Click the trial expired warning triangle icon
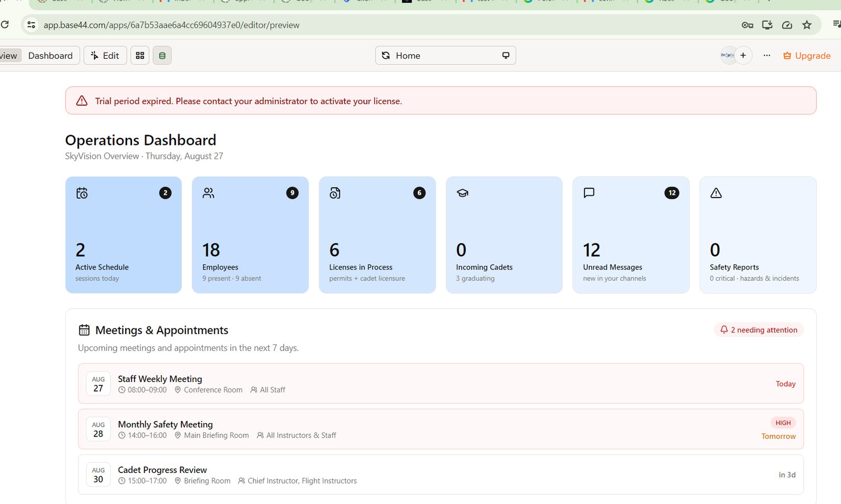This screenshot has width=841, height=504. [82, 101]
